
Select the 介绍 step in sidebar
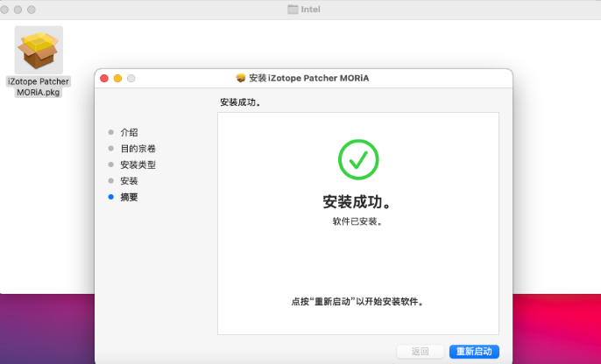[129, 132]
